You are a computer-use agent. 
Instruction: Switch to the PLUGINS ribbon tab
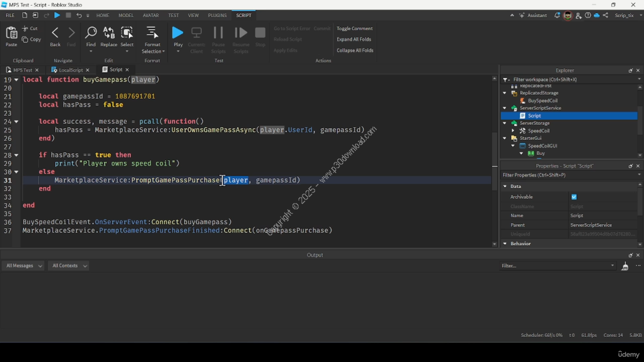point(217,15)
